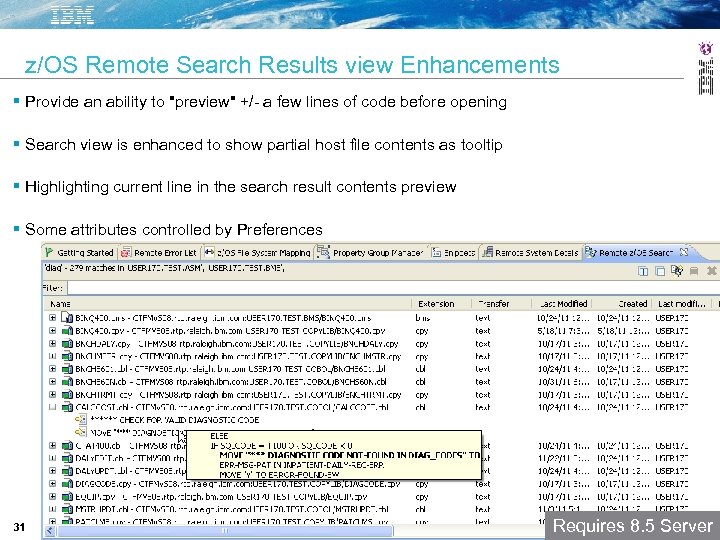720x540 pixels.
Task: Click the file icon of EQUIP.cpy
Action: [x=67, y=496]
